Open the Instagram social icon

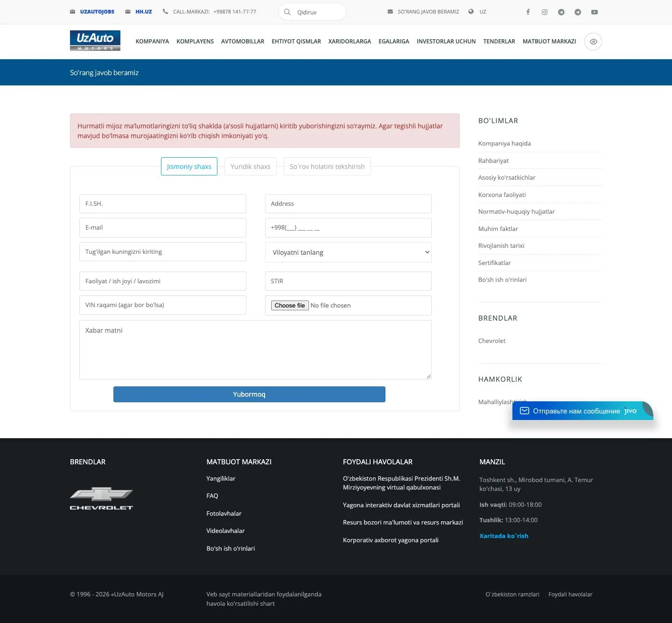click(x=545, y=12)
